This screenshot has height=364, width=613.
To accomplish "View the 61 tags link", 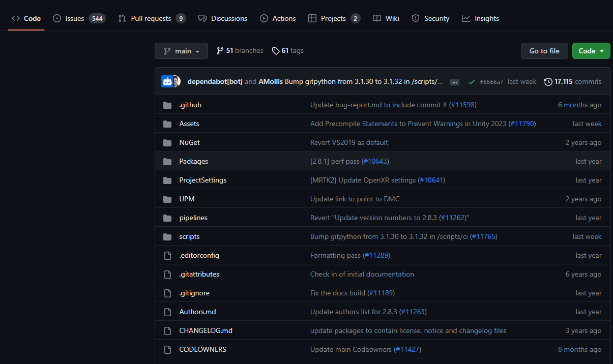I will point(288,51).
